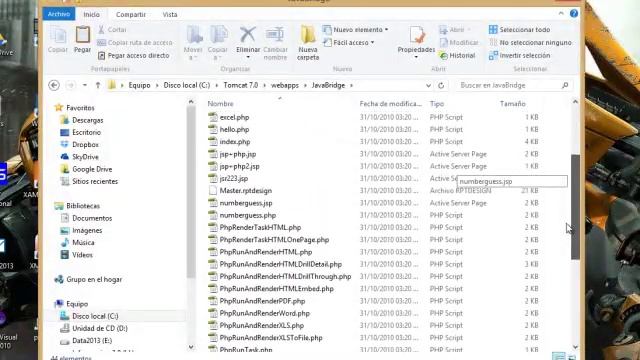This screenshot has height=360, width=640.
Task: Sort by the Tamaño column header
Action: click(513, 104)
